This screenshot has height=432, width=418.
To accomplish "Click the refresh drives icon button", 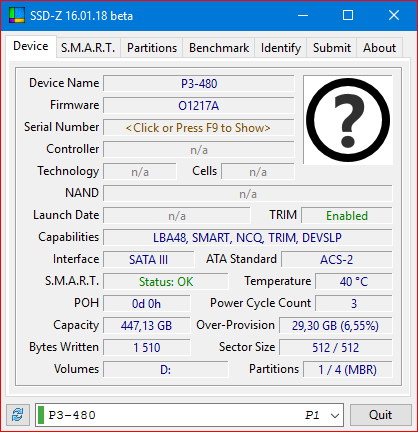I will pyautogui.click(x=18, y=415).
